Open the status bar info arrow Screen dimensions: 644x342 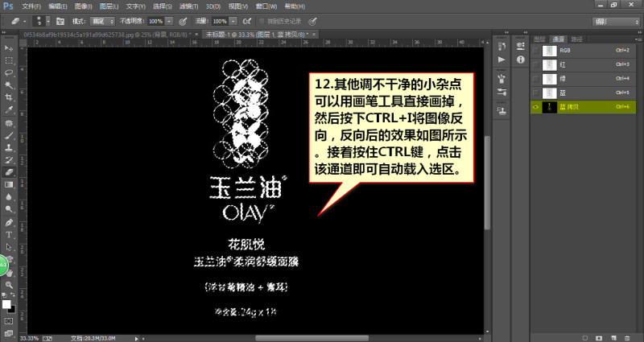pyautogui.click(x=137, y=339)
